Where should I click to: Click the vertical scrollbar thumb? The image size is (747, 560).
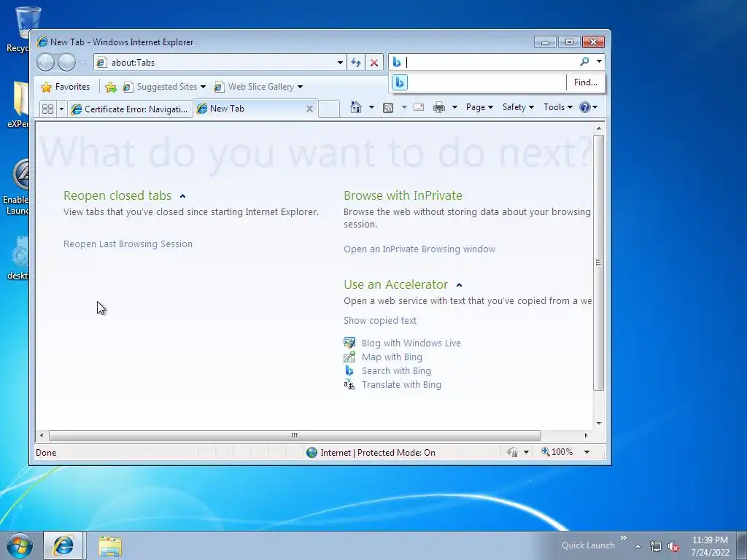pos(598,262)
